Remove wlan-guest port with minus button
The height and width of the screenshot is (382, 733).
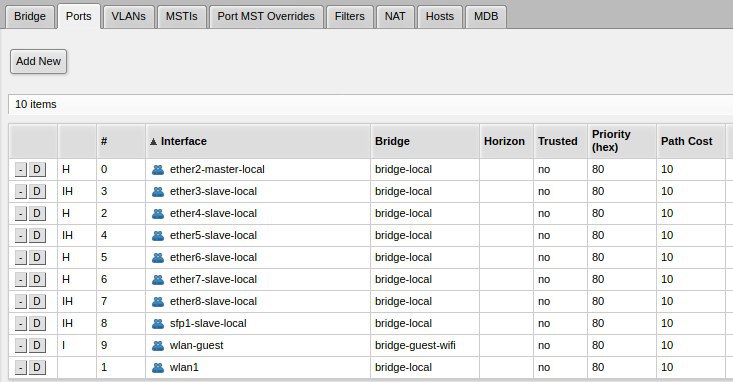21,346
